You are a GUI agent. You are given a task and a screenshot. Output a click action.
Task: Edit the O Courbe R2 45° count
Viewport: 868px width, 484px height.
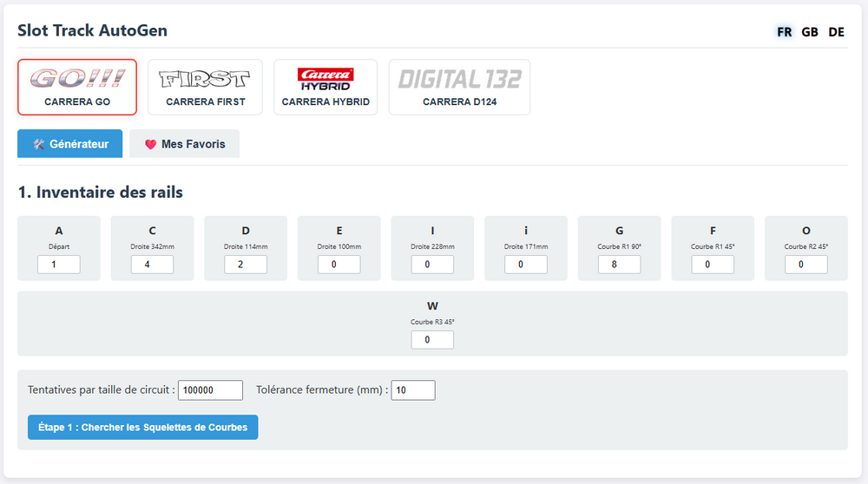[x=806, y=265]
